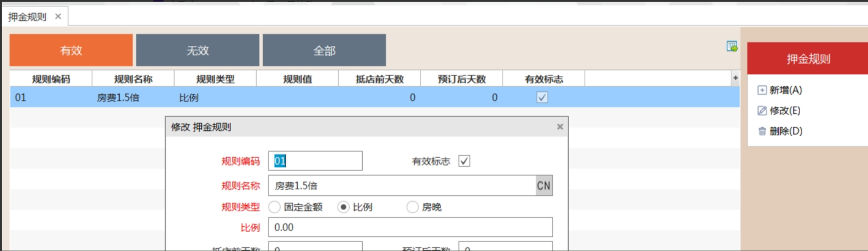
Task: Toggle 有效标志 checkbox in dialog
Action: [x=464, y=161]
